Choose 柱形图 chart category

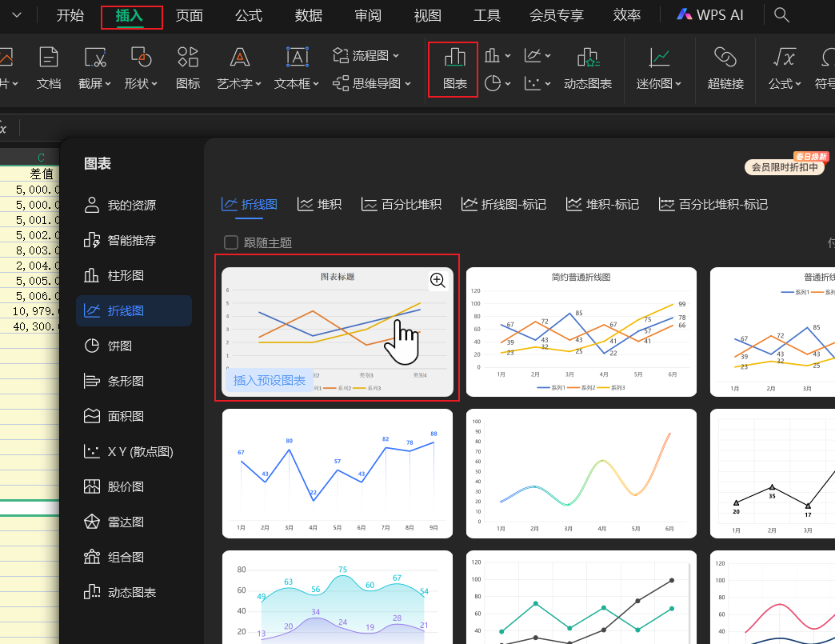(x=134, y=275)
